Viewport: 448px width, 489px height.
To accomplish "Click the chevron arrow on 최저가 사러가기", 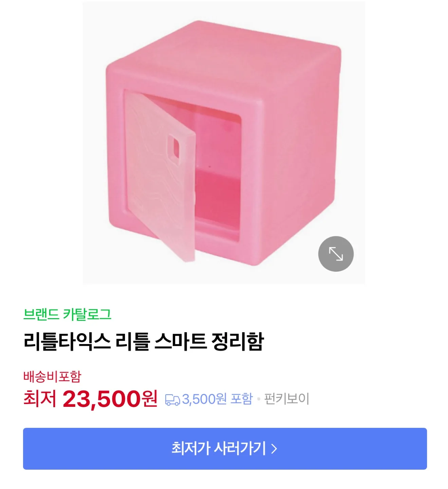I will [274, 449].
